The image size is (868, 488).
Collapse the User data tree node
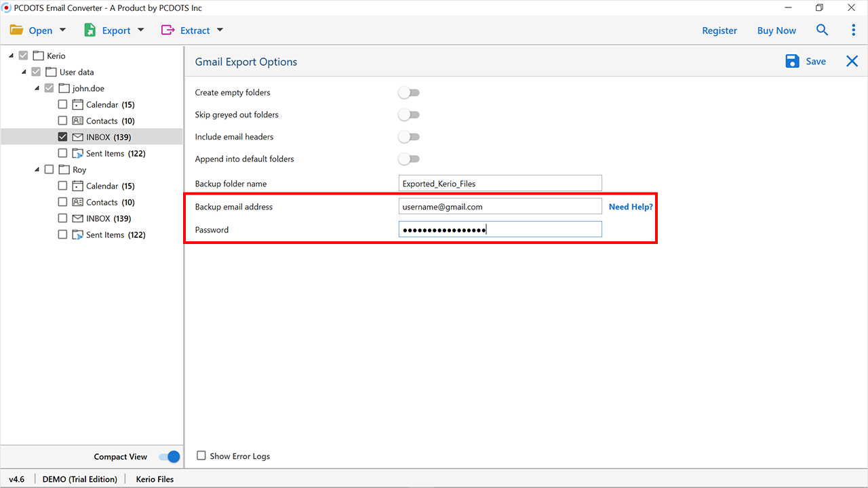pos(24,72)
